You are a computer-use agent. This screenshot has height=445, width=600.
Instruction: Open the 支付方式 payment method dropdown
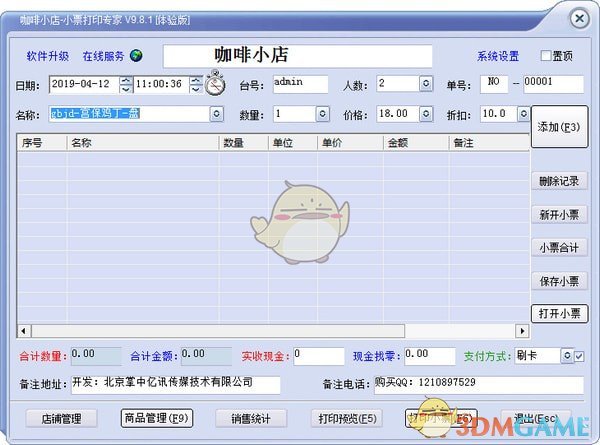click(567, 355)
